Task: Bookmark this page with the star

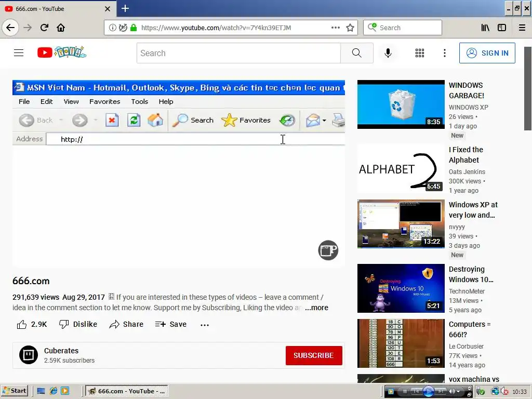Action: click(x=350, y=28)
